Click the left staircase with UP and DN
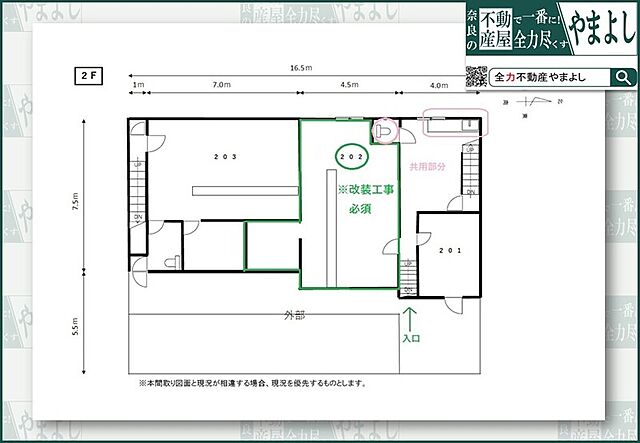 pos(138,189)
